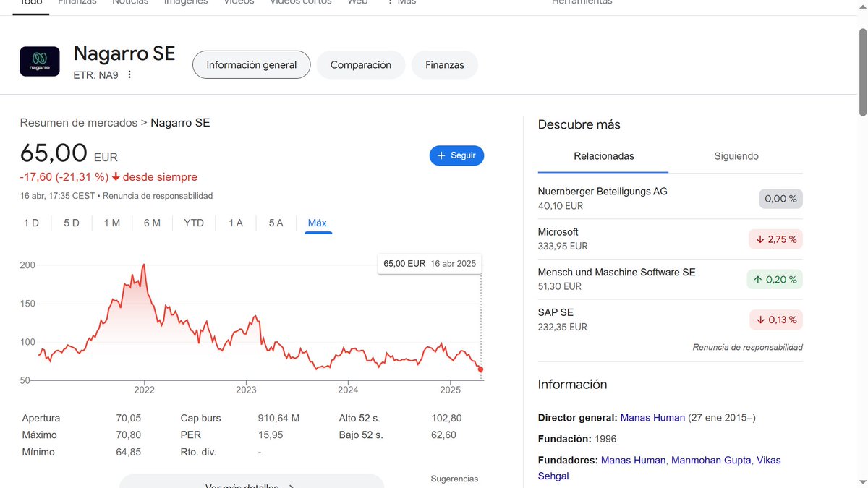Click the plus Seguir follow button
Viewport: 868px width, 488px height.
click(x=456, y=155)
